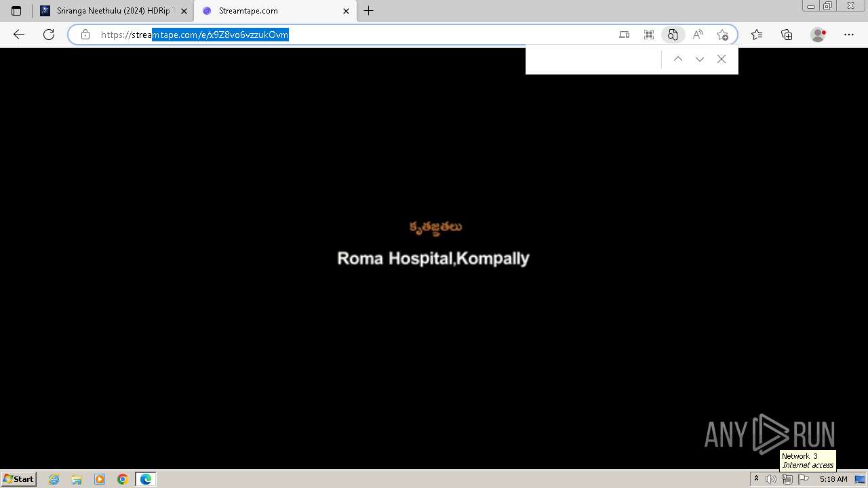
Task: Open the user profile avatar
Action: click(x=818, y=35)
